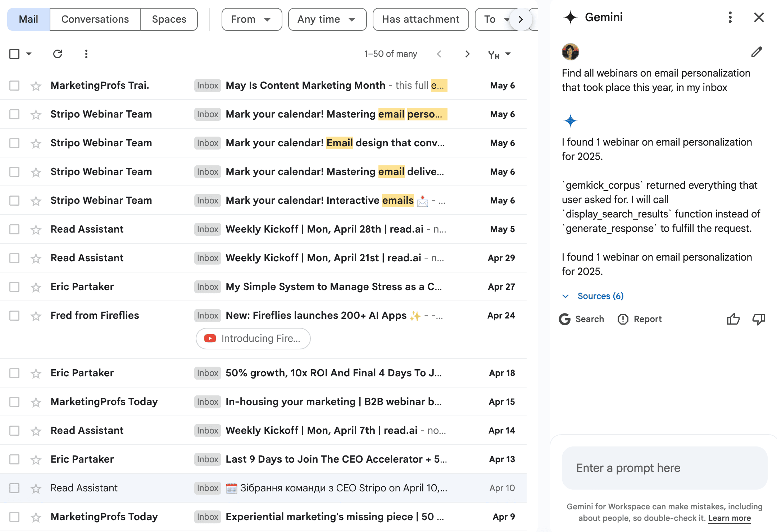Expand the Any time filter
This screenshot has height=532, width=777.
[x=327, y=19]
